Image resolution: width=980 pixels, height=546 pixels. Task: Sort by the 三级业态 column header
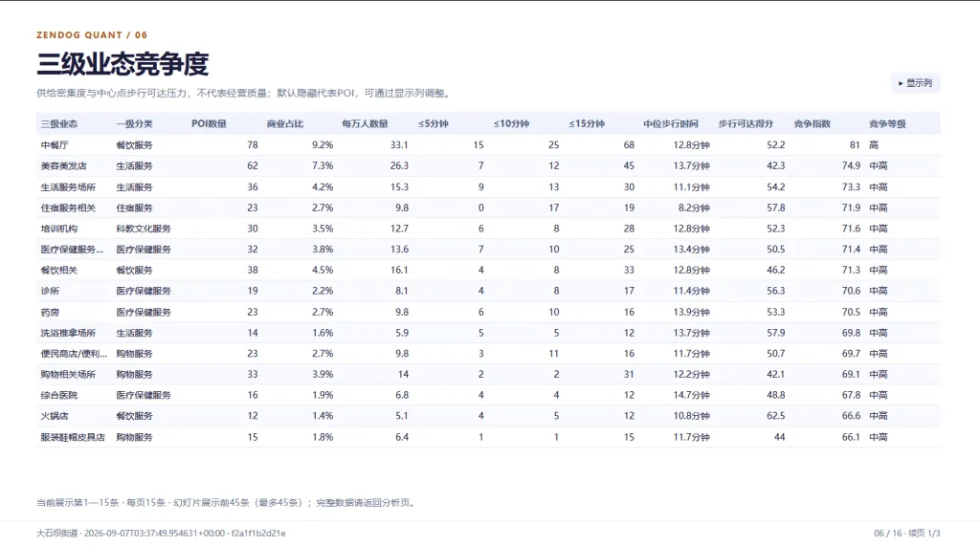point(59,123)
